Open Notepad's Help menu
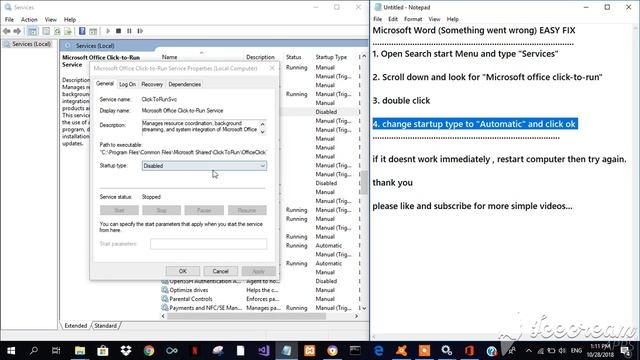Viewport: 640px width, 360px height. coord(452,19)
